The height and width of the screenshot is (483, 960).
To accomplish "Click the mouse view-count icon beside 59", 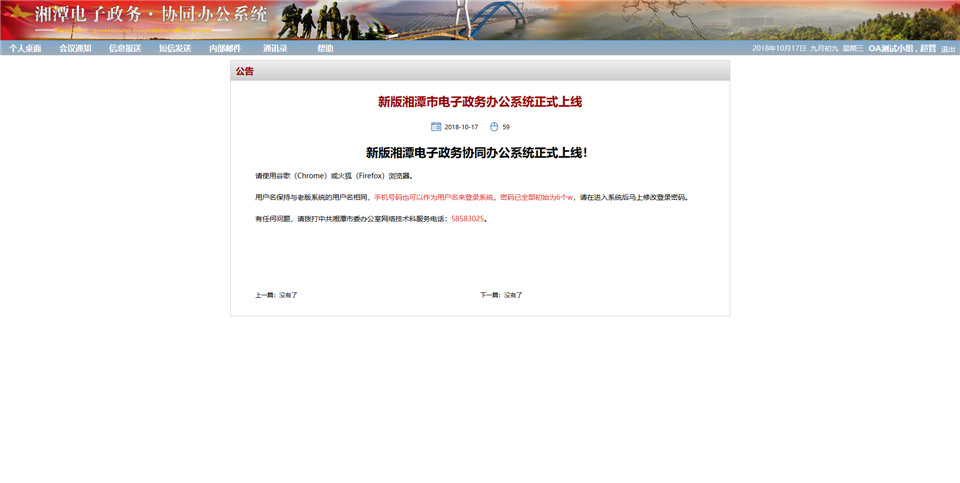I will (x=494, y=127).
